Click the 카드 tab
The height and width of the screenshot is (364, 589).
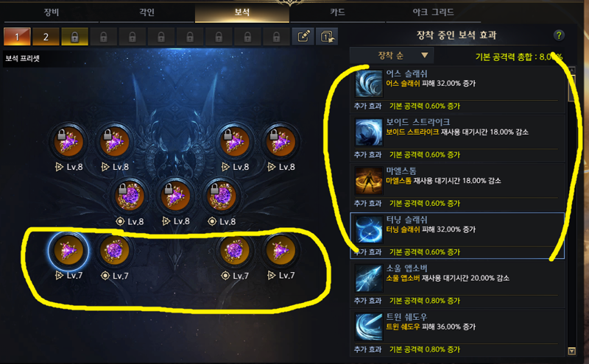337,12
